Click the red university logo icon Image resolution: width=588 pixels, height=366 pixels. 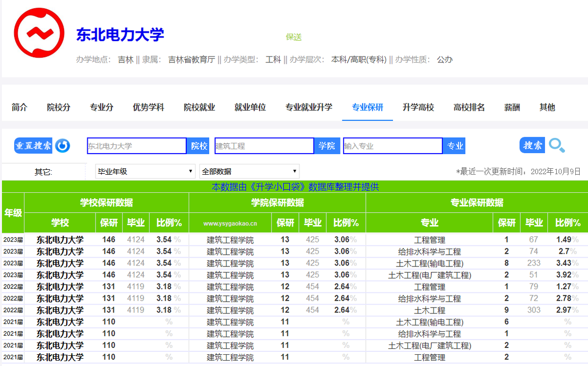40,33
